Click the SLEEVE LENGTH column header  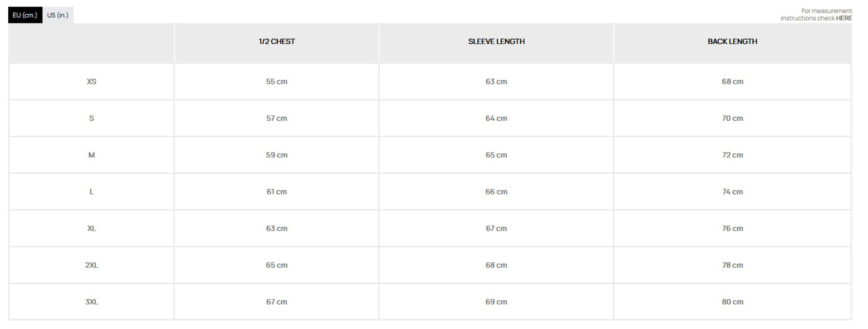click(x=496, y=42)
